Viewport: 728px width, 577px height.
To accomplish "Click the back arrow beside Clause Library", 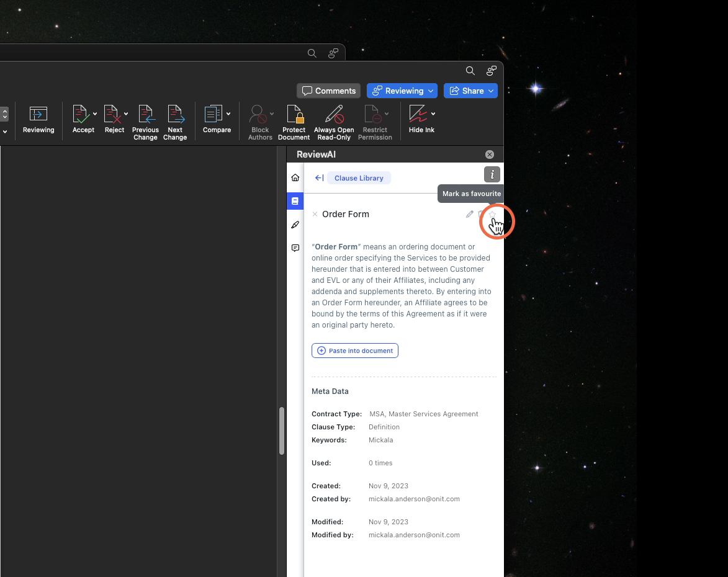I will 320,178.
